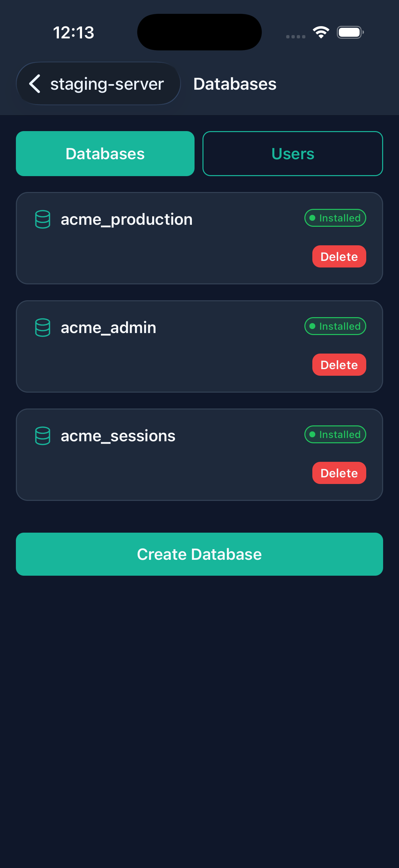Image resolution: width=399 pixels, height=868 pixels.
Task: Tap the green status dot on acme_production badge
Action: click(312, 218)
